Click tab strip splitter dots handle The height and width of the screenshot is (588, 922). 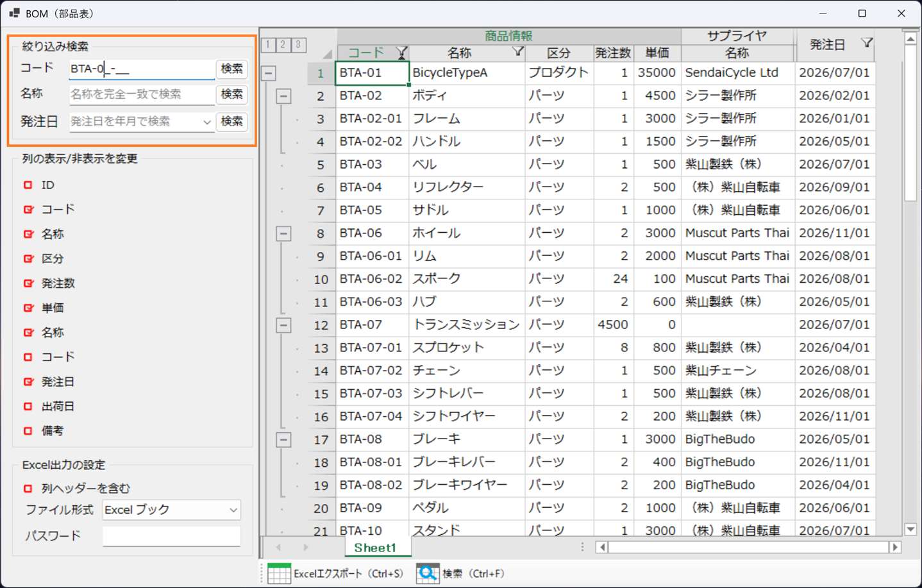[x=582, y=547]
